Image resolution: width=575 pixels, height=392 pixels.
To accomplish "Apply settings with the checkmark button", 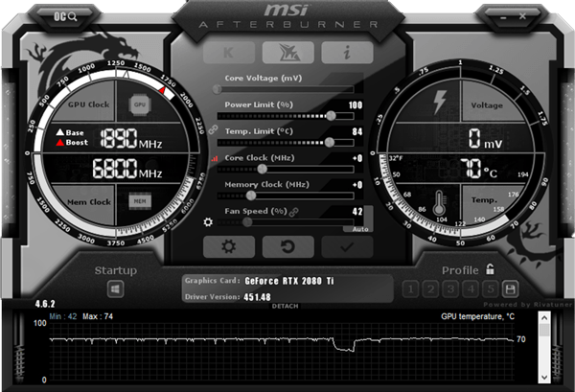I will pyautogui.click(x=346, y=246).
